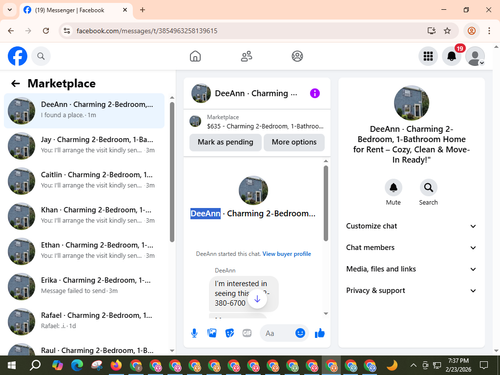This screenshot has height=375, width=500.
Task: Navigate back with Chrome back arrow
Action: pos(11,31)
